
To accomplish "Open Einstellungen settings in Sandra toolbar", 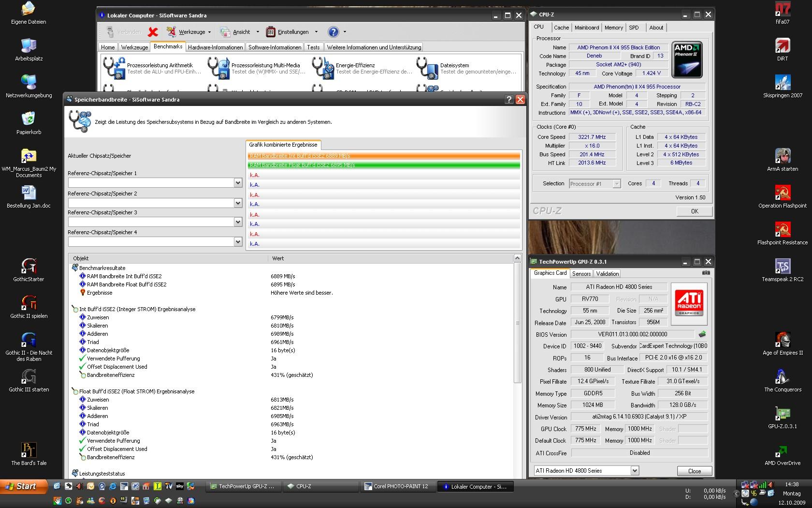I will (x=292, y=32).
